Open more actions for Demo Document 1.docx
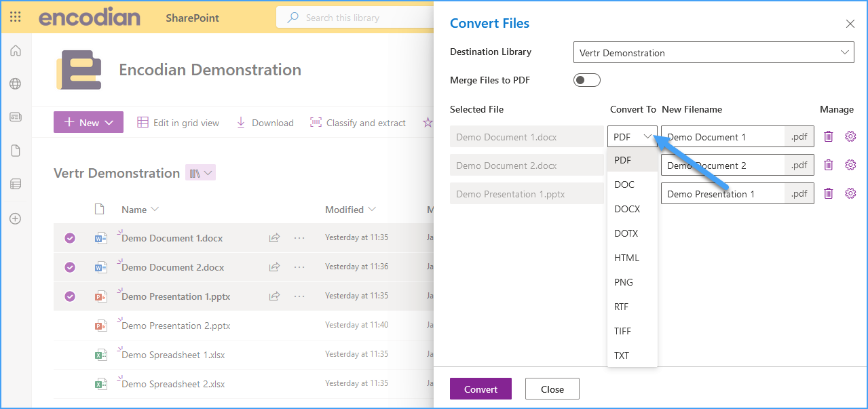The height and width of the screenshot is (409, 868). [299, 238]
